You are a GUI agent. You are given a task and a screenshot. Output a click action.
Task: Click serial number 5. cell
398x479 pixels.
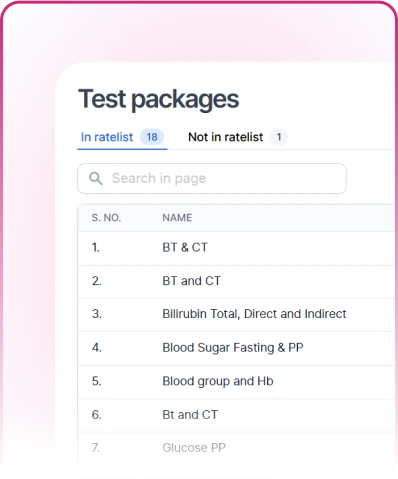(97, 381)
